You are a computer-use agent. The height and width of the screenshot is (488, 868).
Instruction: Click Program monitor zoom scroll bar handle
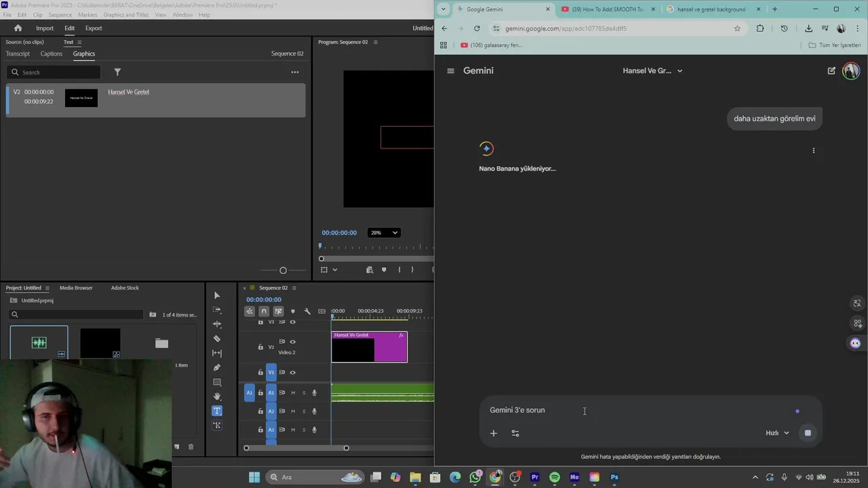click(x=321, y=258)
